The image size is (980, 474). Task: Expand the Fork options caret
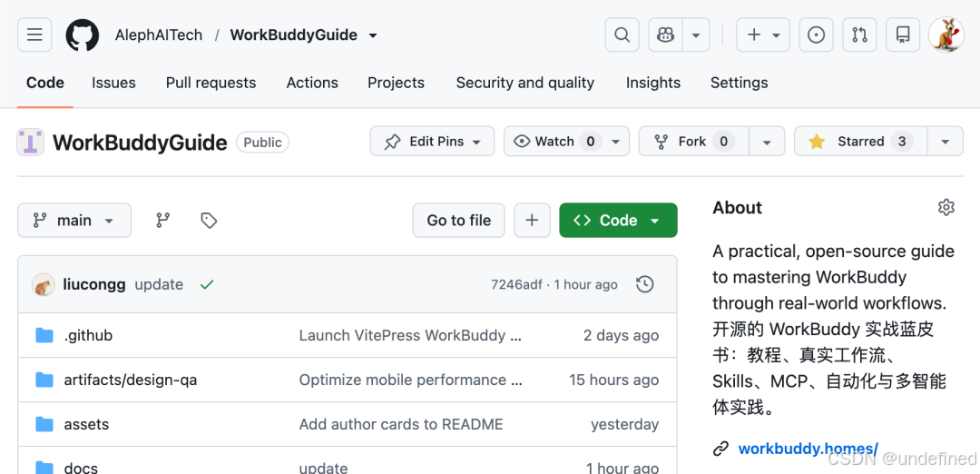(767, 142)
